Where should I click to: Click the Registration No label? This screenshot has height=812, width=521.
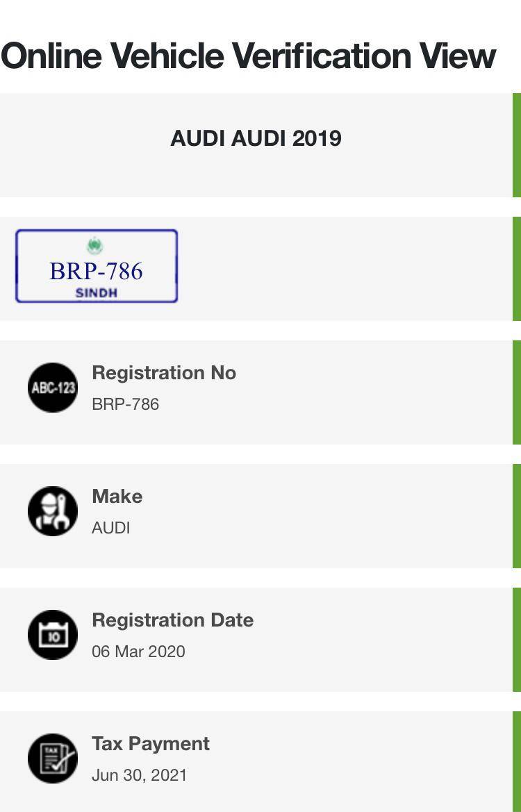coord(164,373)
